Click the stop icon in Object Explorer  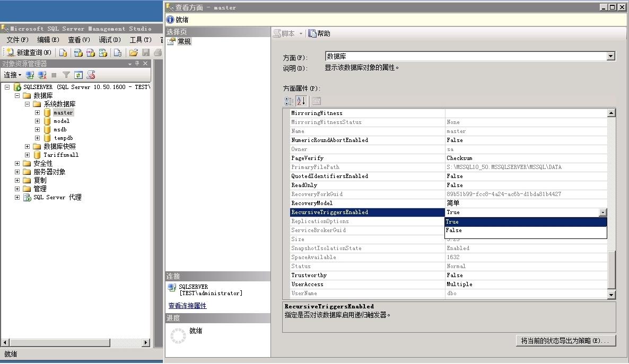[54, 75]
